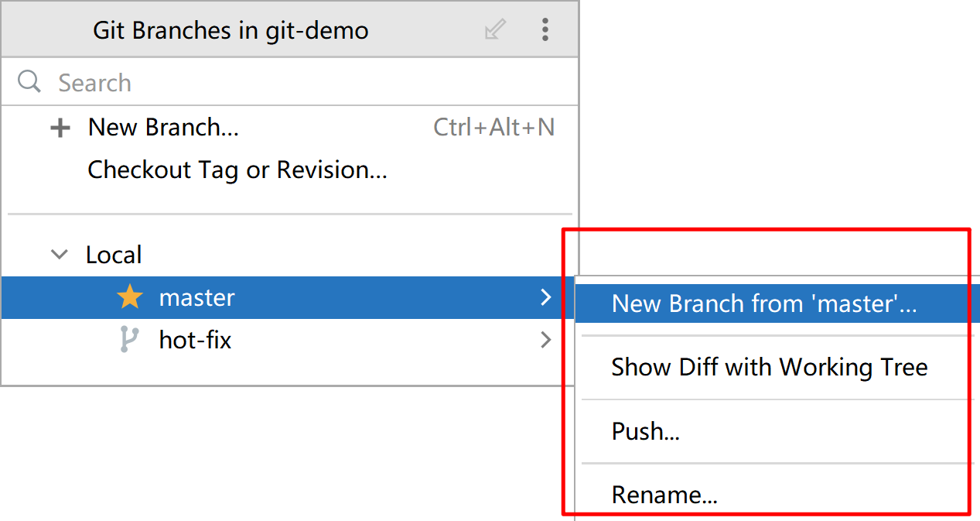Click the Git Branches in git-demo title
Image resolution: width=980 pixels, height=521 pixels.
(x=230, y=30)
